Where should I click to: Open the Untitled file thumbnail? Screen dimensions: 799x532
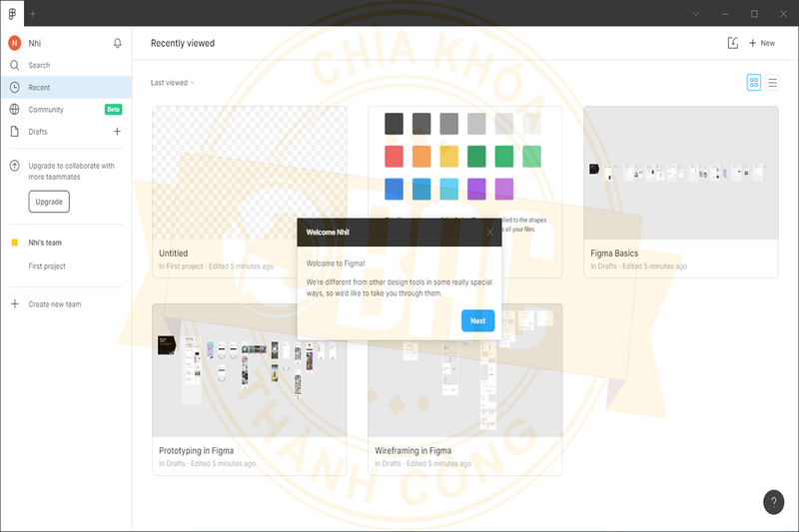[x=249, y=173]
